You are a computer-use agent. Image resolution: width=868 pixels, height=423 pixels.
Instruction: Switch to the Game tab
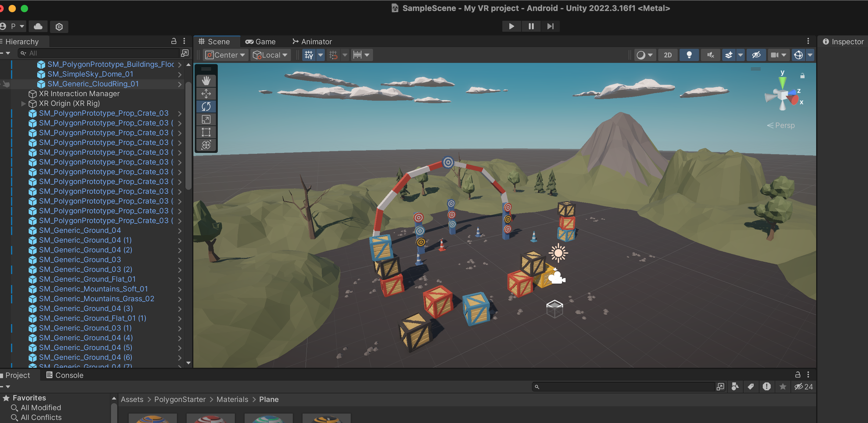[260, 42]
